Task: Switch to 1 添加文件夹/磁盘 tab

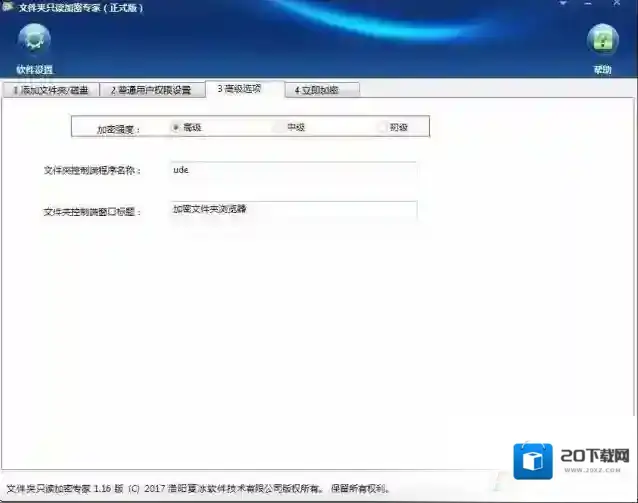Action: 51,90
